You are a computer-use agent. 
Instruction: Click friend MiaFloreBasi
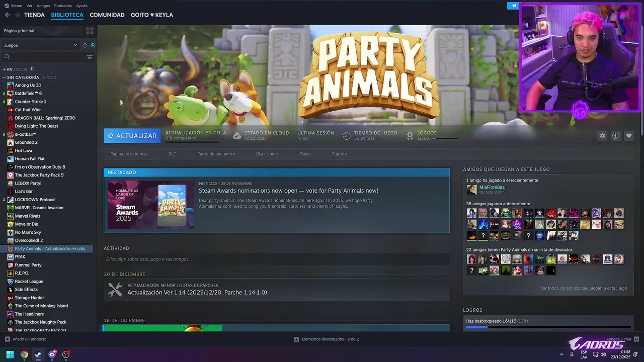click(x=492, y=187)
